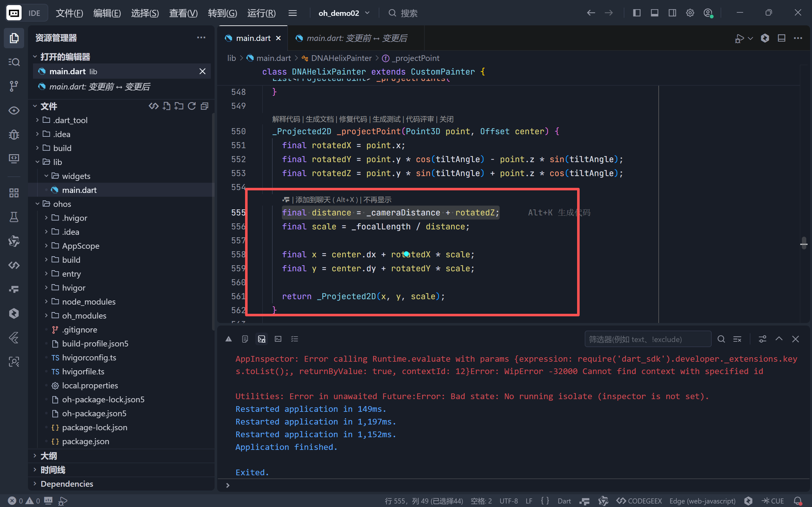Expand the 大纲 outline section

tap(49, 456)
